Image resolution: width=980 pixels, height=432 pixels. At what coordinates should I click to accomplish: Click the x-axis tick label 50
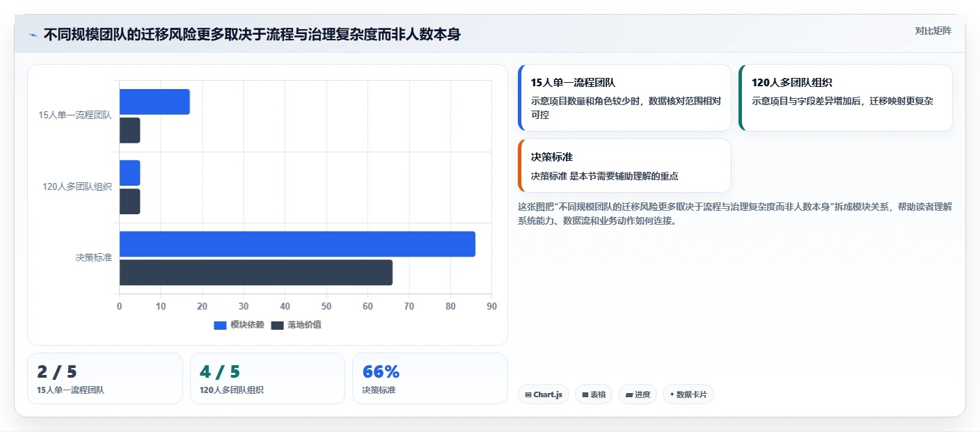coord(326,306)
